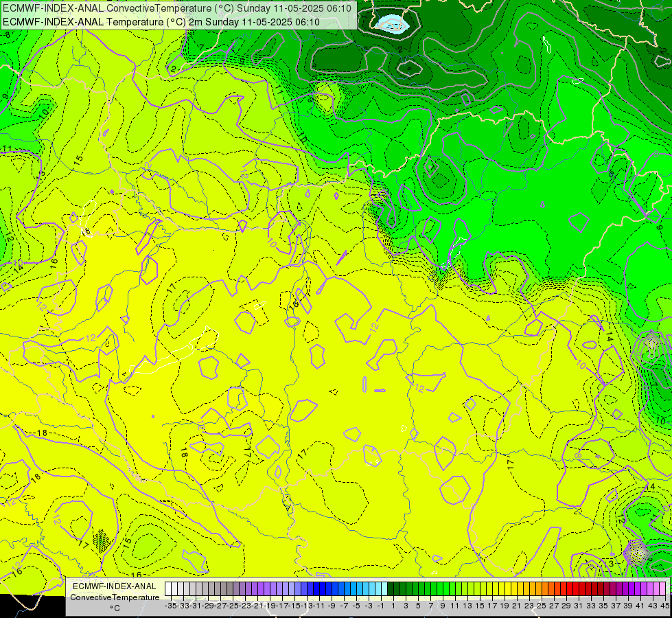Click the '21' legend scale label
The image size is (672, 618).
(x=517, y=606)
